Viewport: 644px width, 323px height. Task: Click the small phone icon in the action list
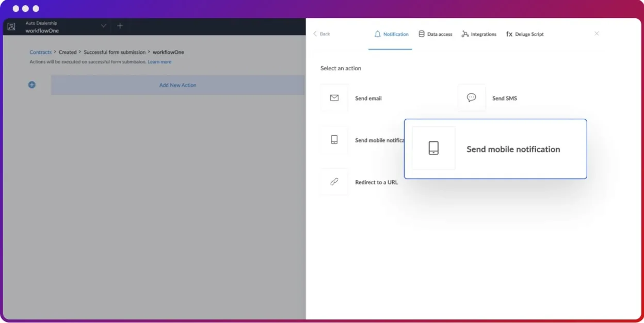[x=334, y=140]
